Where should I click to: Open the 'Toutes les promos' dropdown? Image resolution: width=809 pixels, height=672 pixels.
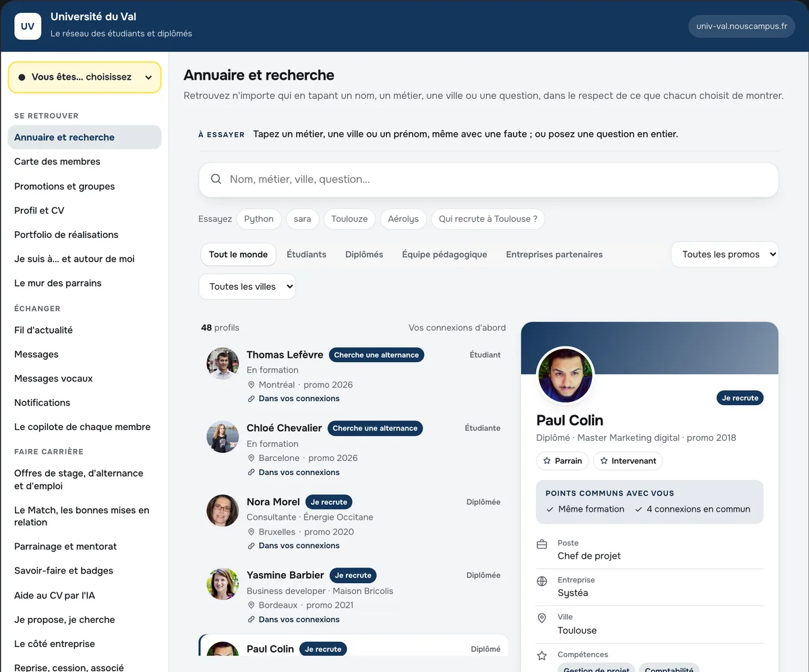[x=725, y=254]
